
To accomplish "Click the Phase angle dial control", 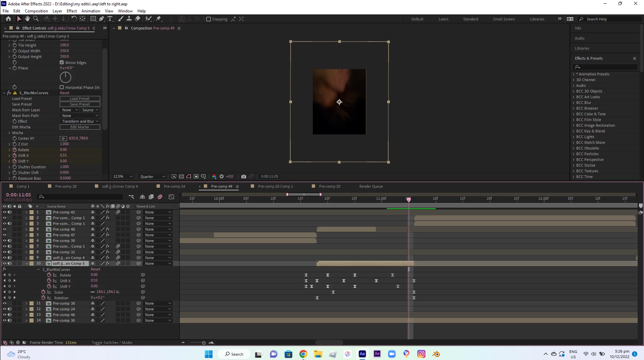I will pyautogui.click(x=65, y=77).
